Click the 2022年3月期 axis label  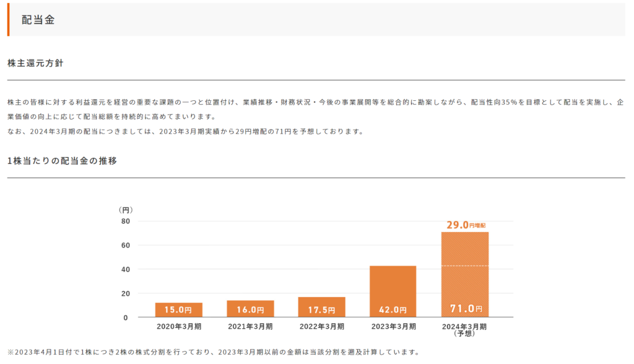[322, 326]
